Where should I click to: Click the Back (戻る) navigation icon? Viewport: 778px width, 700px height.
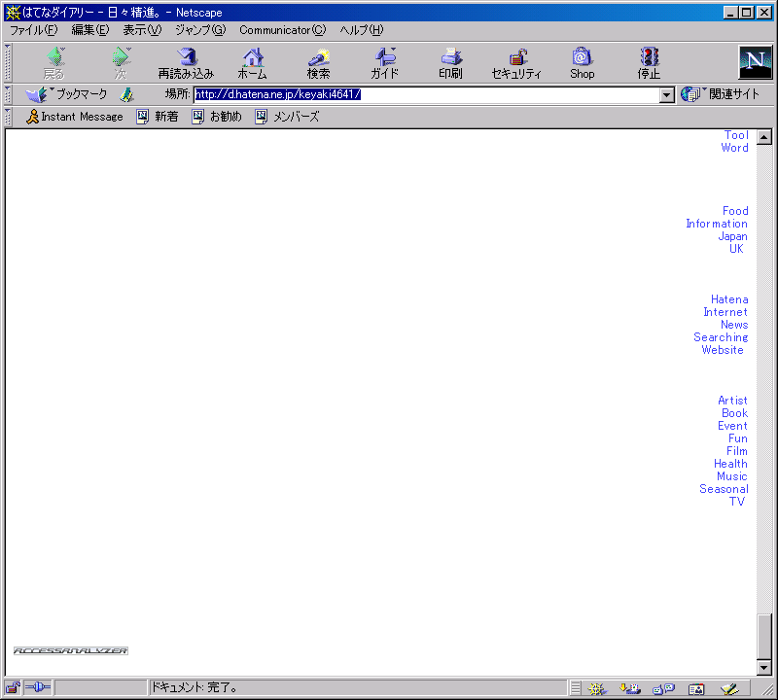(54, 62)
